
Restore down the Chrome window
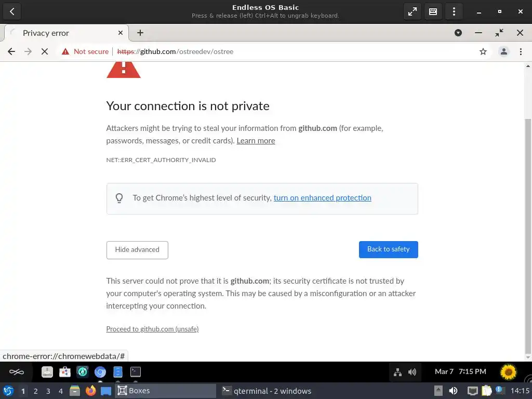[499, 33]
